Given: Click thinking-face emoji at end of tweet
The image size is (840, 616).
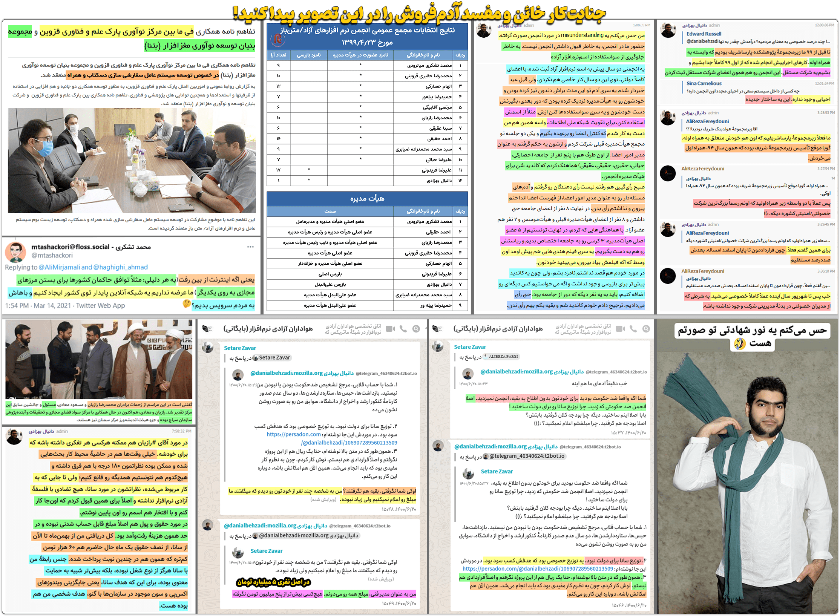Looking at the screenshot, I should tap(186, 303).
